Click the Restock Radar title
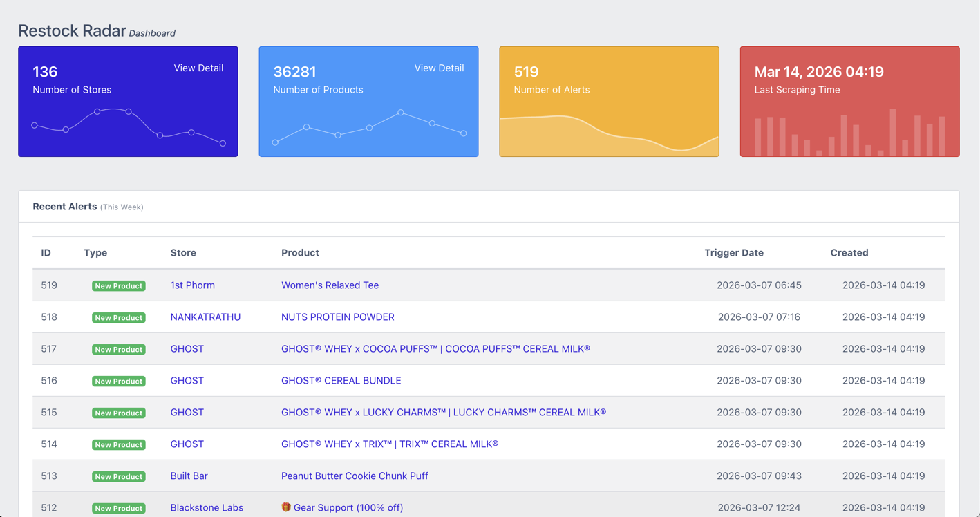The width and height of the screenshot is (980, 517). 72,30
